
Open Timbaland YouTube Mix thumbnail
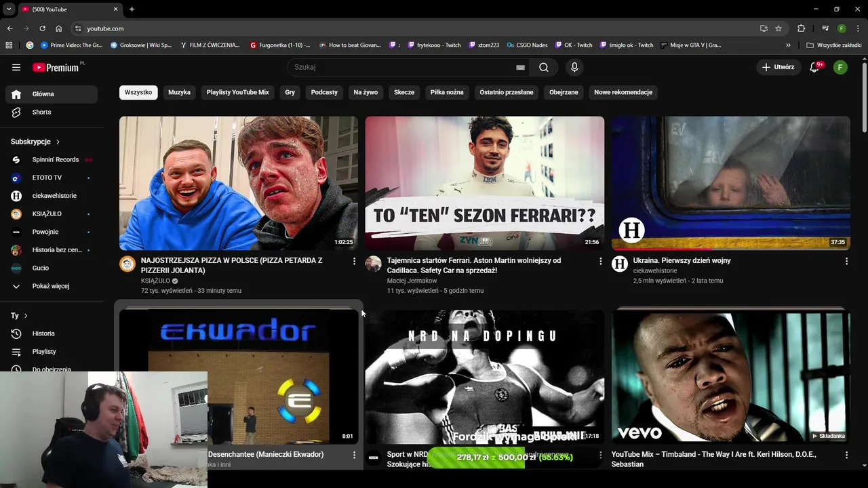pyautogui.click(x=730, y=377)
